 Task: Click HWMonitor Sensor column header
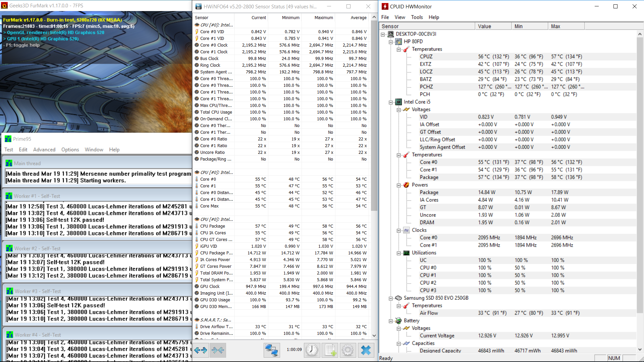pyautogui.click(x=427, y=26)
